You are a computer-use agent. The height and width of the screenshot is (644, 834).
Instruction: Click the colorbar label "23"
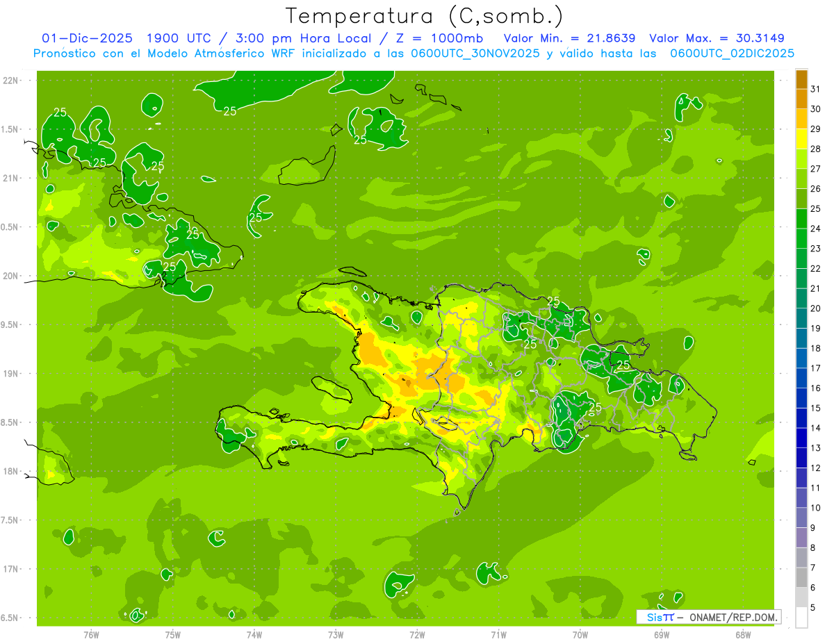816,248
